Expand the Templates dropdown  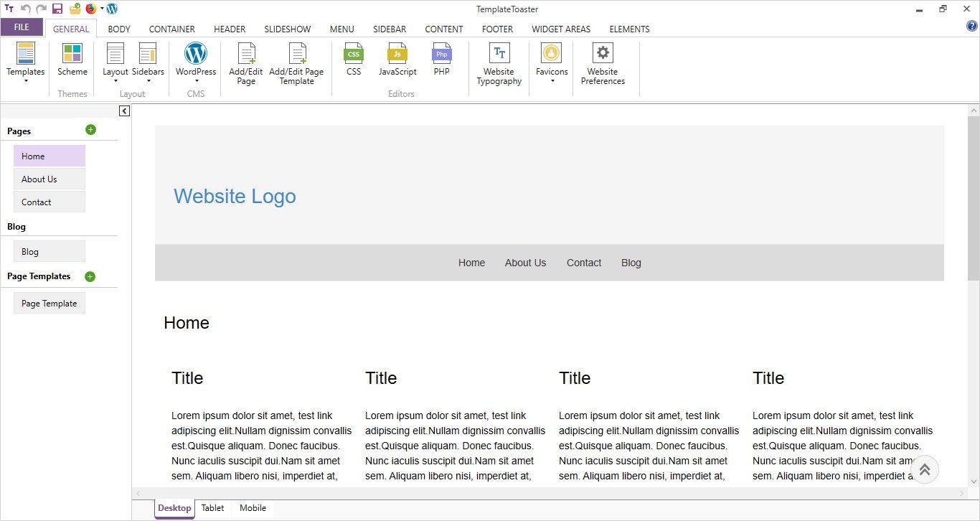point(26,80)
